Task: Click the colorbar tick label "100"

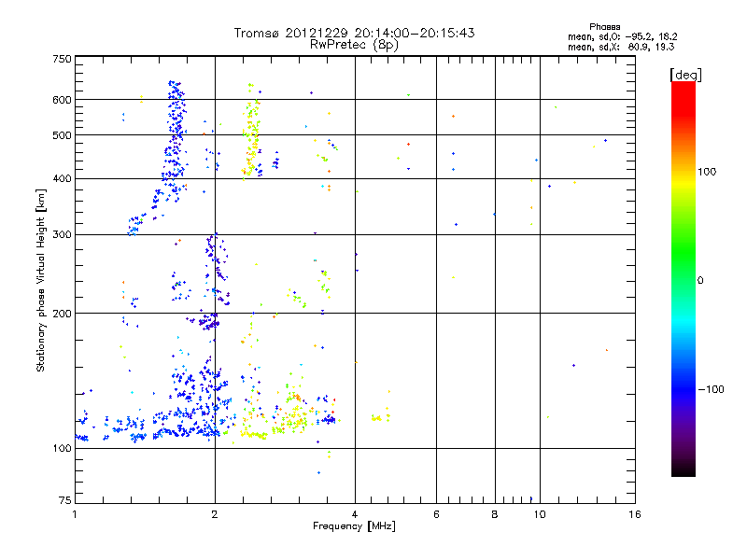Action: tap(707, 172)
